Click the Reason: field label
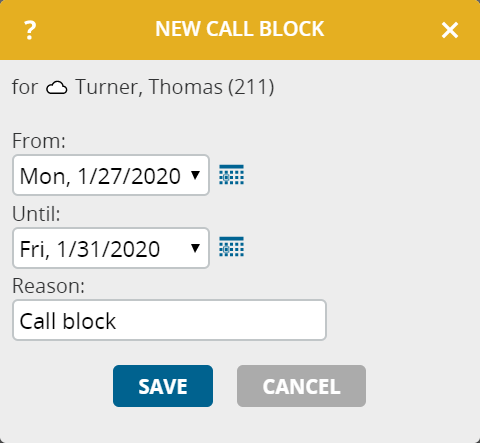 tap(48, 286)
